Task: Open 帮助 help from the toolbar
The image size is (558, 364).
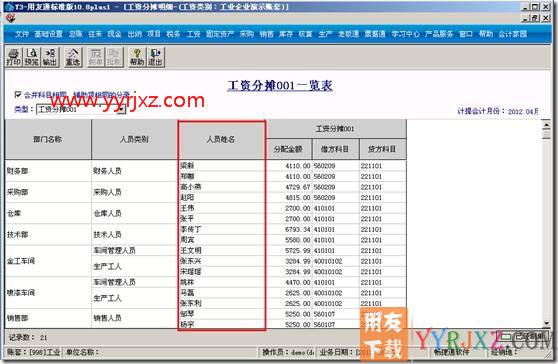Action: click(x=137, y=57)
